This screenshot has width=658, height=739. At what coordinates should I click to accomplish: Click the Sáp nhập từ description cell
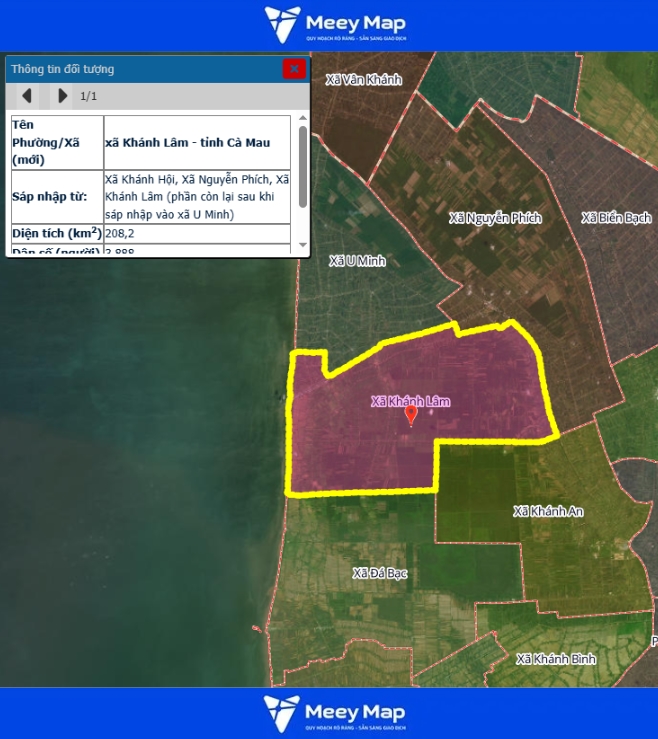click(x=196, y=197)
